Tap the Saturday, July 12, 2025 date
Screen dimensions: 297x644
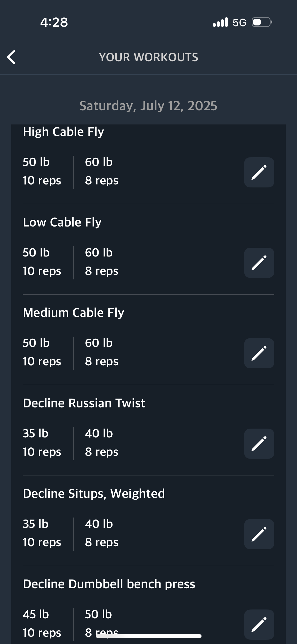coord(148,106)
